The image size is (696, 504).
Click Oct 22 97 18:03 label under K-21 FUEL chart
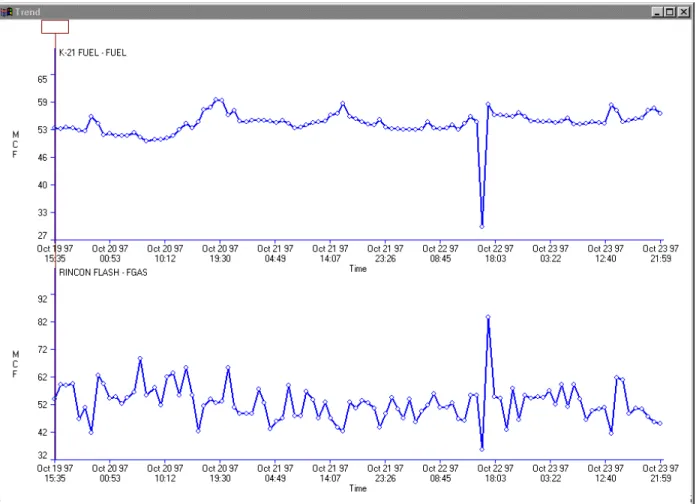[495, 254]
